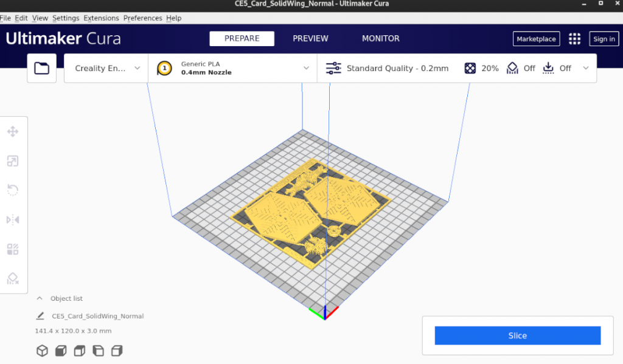Open the Extensions menu
623x364 pixels.
(x=101, y=18)
